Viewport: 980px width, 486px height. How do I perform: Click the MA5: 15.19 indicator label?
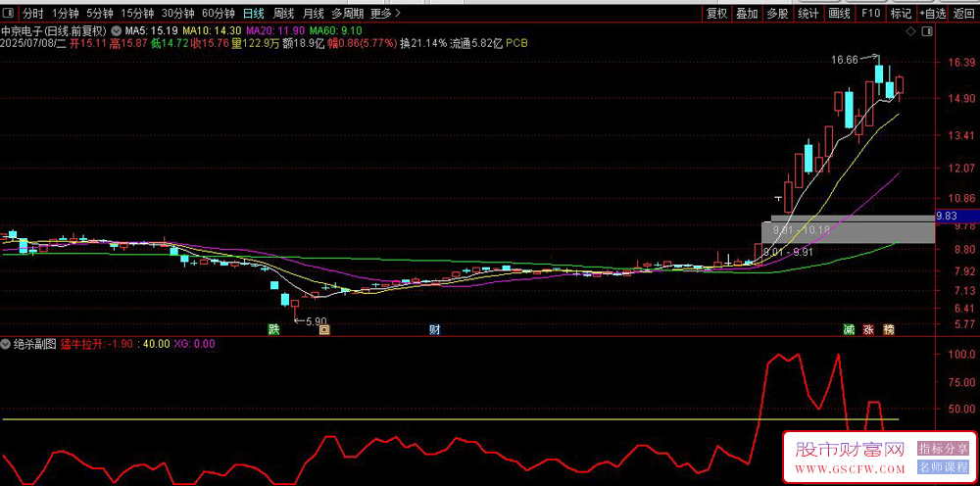(153, 30)
